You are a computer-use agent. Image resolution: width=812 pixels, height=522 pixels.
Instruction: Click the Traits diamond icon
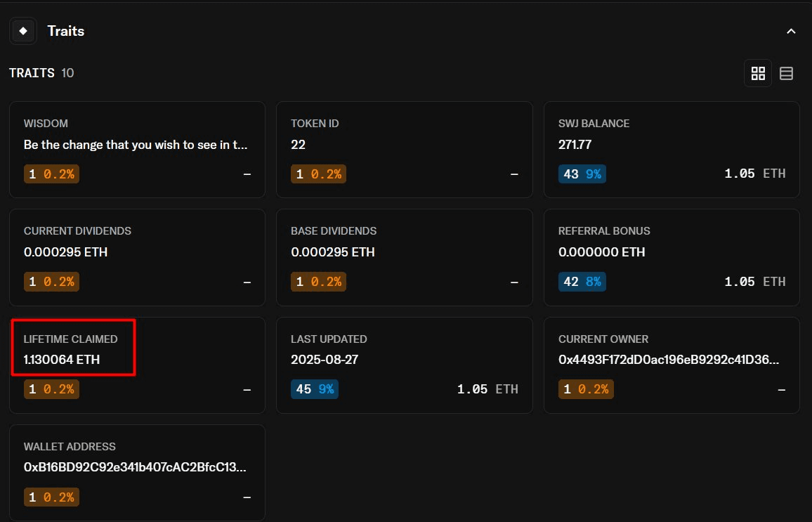point(23,31)
